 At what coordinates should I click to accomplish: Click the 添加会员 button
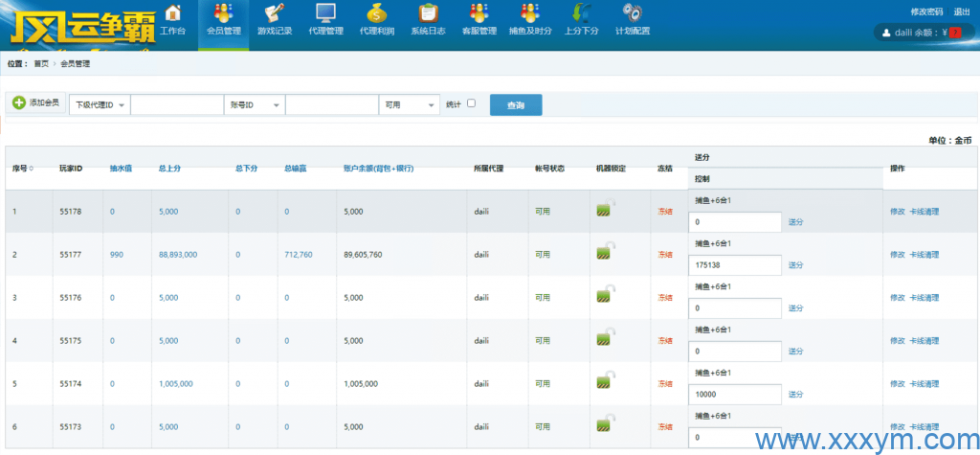pos(36,102)
